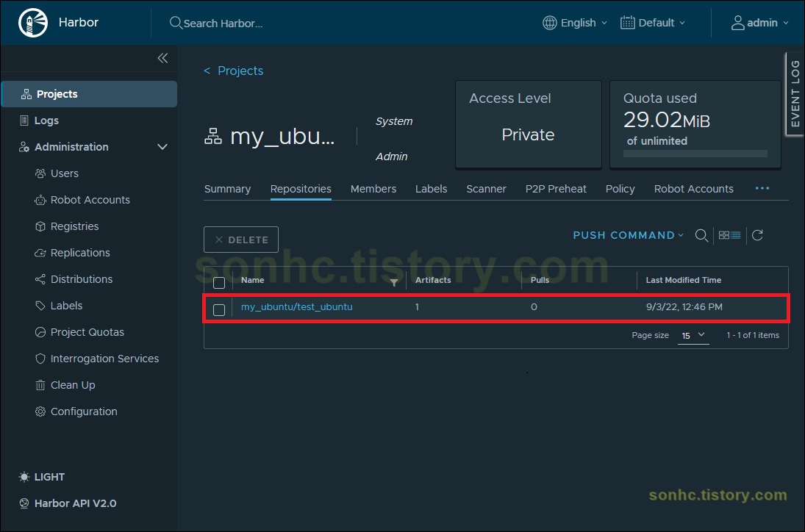
Task: Click the search magnifier icon in header
Action: tap(176, 23)
